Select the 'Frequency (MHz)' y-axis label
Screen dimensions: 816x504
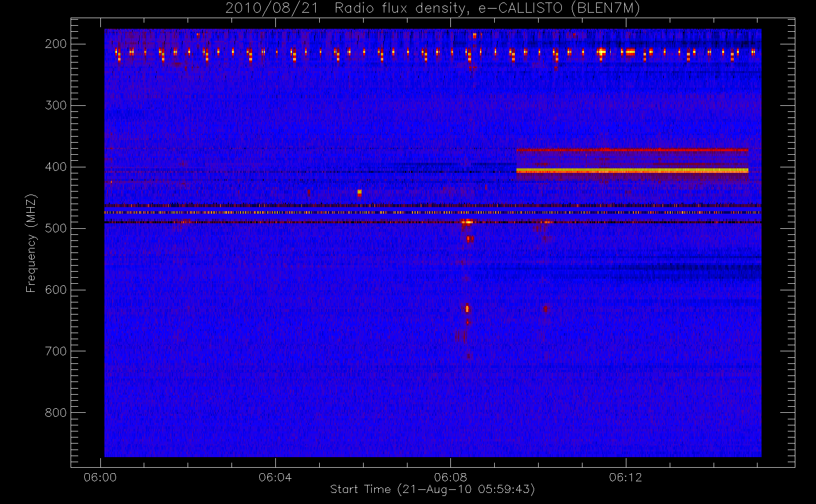(x=31, y=243)
